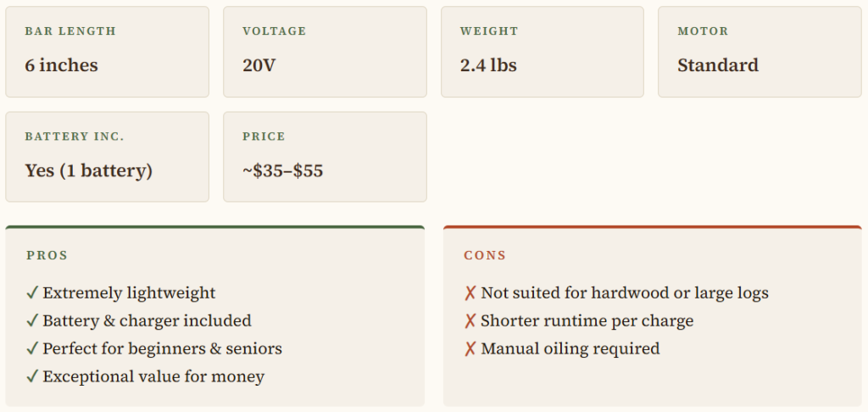
Task: Click the Weight 2.4 lbs card
Action: pos(542,52)
